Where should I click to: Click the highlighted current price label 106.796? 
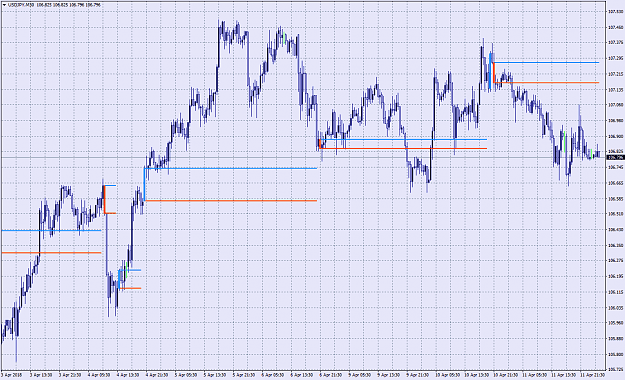(x=615, y=158)
